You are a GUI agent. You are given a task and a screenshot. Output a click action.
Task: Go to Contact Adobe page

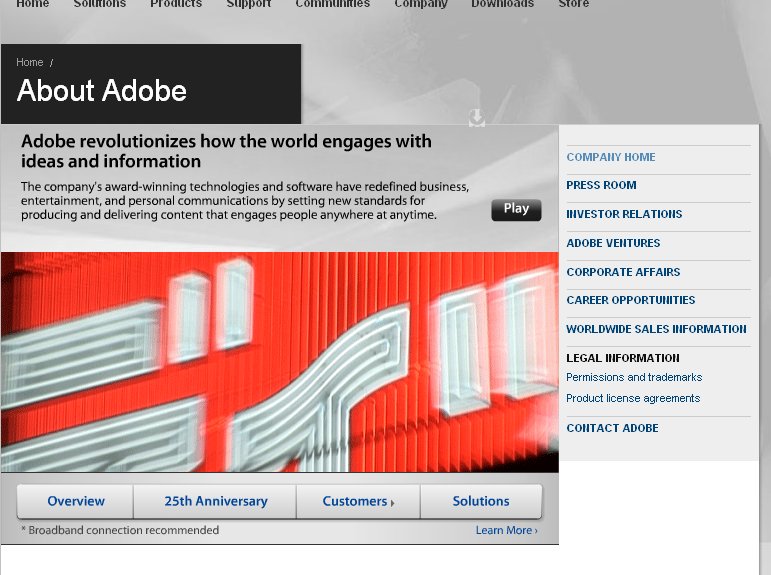coord(612,428)
